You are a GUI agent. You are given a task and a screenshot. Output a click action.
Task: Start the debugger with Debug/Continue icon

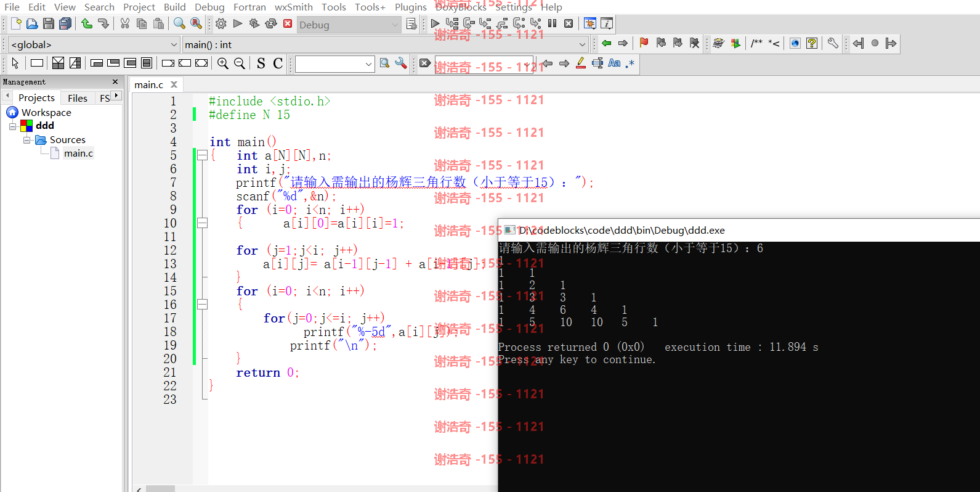[x=435, y=23]
